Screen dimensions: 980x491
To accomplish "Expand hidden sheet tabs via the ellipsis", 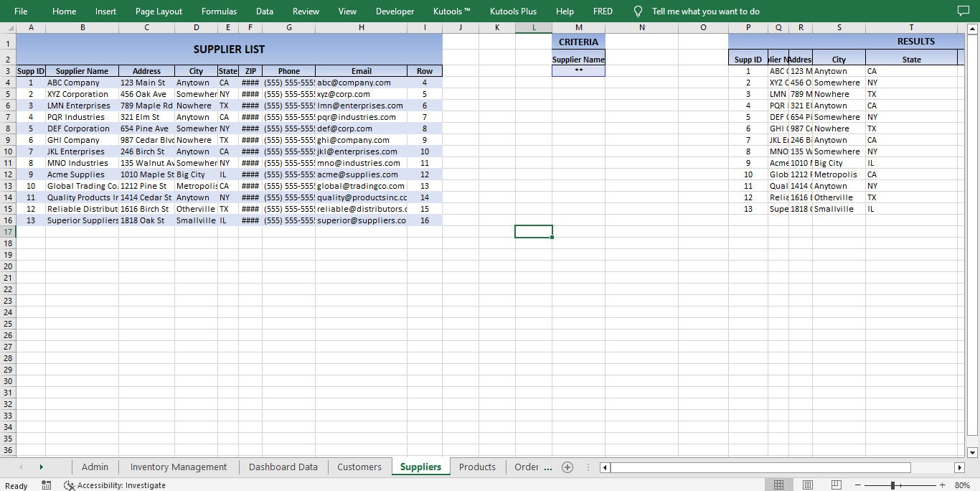I will click(548, 467).
